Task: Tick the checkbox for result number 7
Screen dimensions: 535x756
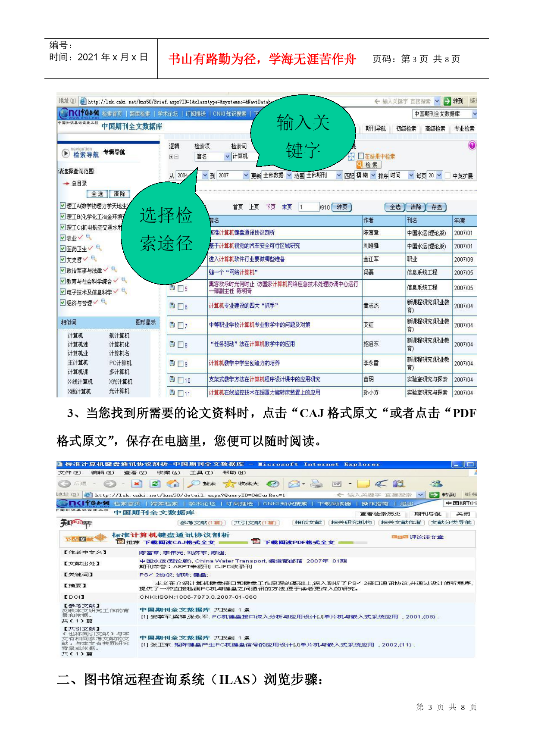Action: coord(181,326)
